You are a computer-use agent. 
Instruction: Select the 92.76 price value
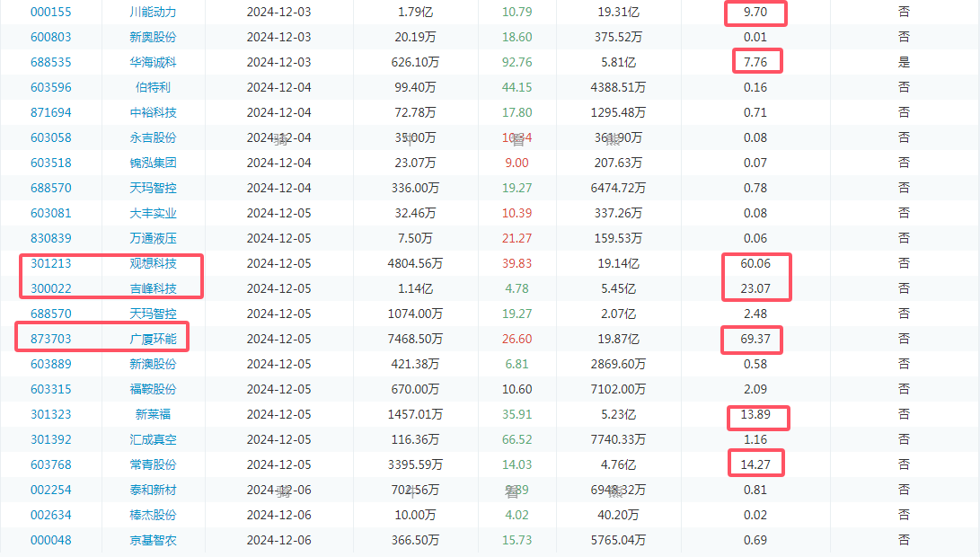click(x=516, y=62)
